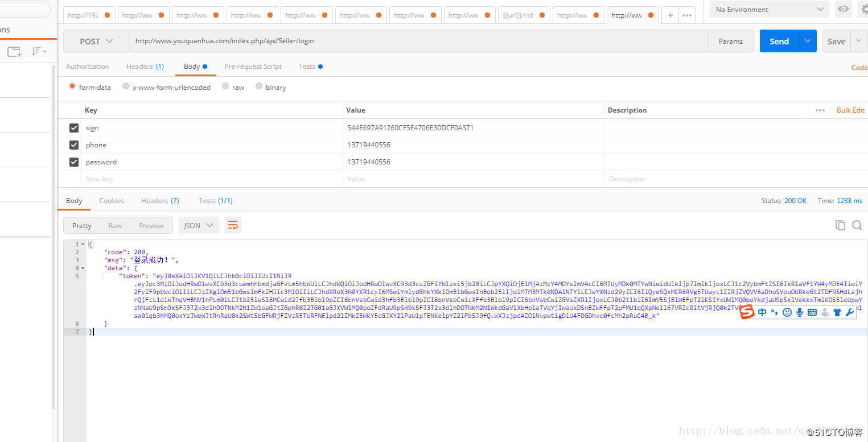Viewport: 868px width, 442px height.
Task: Click the empty Value field in new row
Action: (x=474, y=179)
